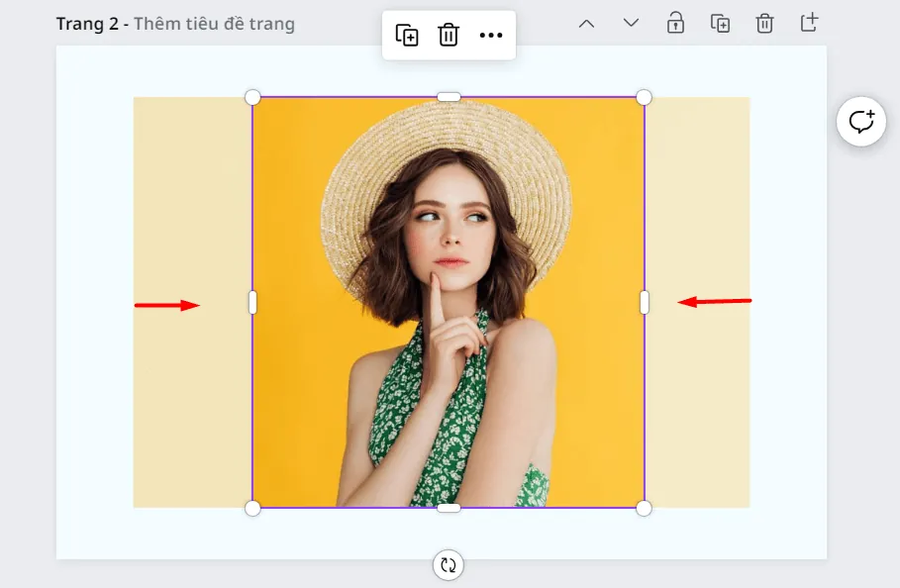The width and height of the screenshot is (900, 588).
Task: Duplicate the selected image from floating toolbar
Action: click(407, 35)
